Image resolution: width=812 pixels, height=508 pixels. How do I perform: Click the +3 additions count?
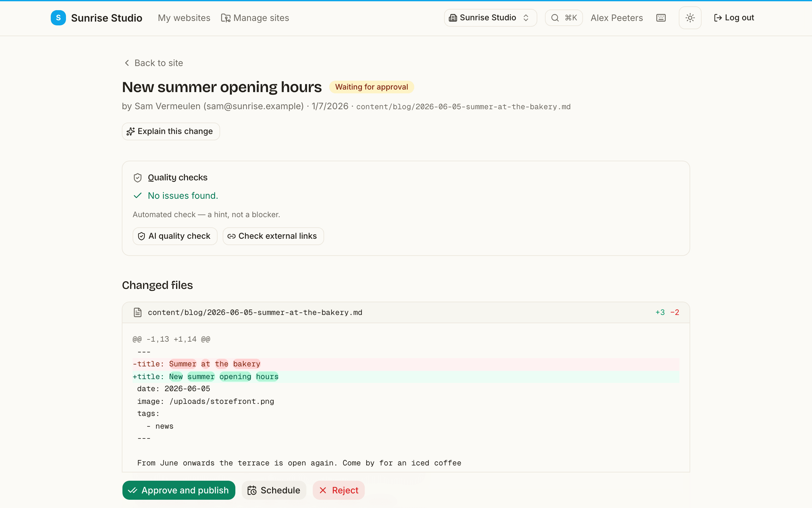tap(660, 312)
